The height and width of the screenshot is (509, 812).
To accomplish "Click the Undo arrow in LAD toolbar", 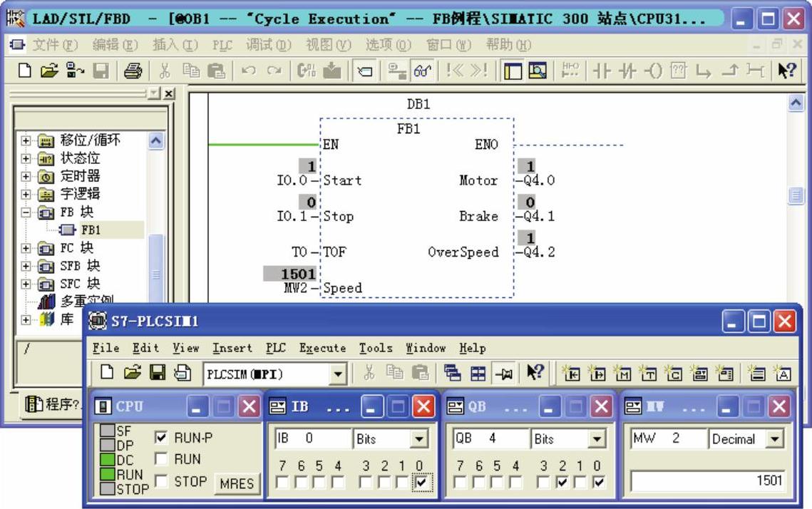I will point(249,70).
